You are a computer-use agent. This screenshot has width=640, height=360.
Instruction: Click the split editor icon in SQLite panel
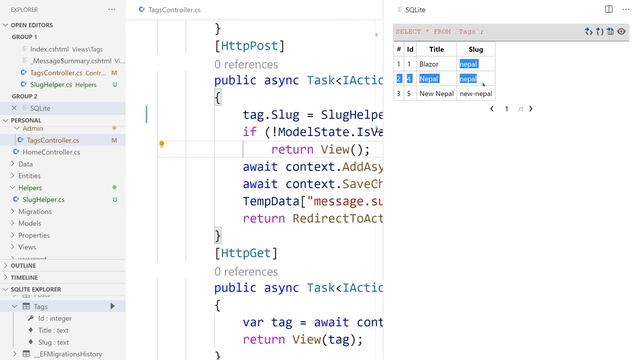609,9
